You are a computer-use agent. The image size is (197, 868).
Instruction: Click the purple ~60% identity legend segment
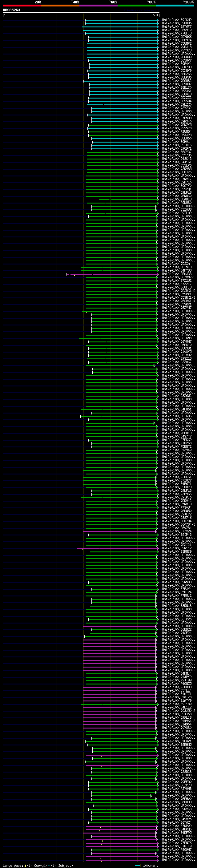98,6
